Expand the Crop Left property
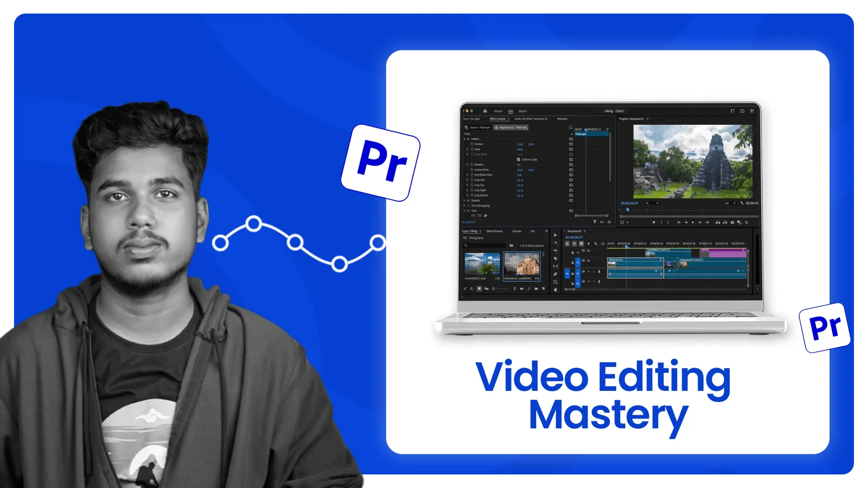The width and height of the screenshot is (868, 488). [467, 180]
